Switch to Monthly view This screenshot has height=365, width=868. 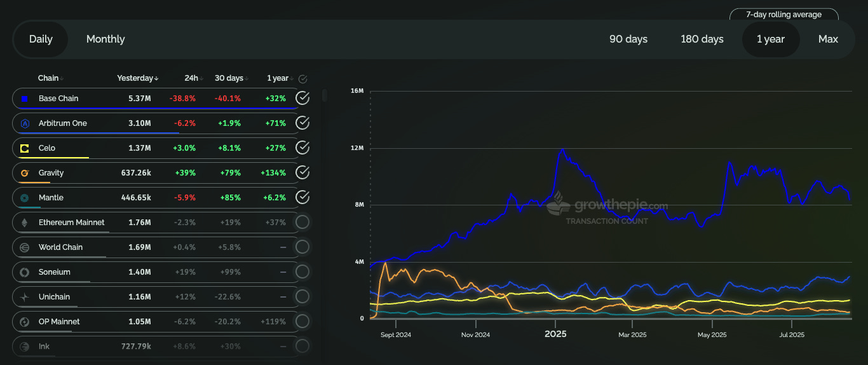click(x=105, y=39)
